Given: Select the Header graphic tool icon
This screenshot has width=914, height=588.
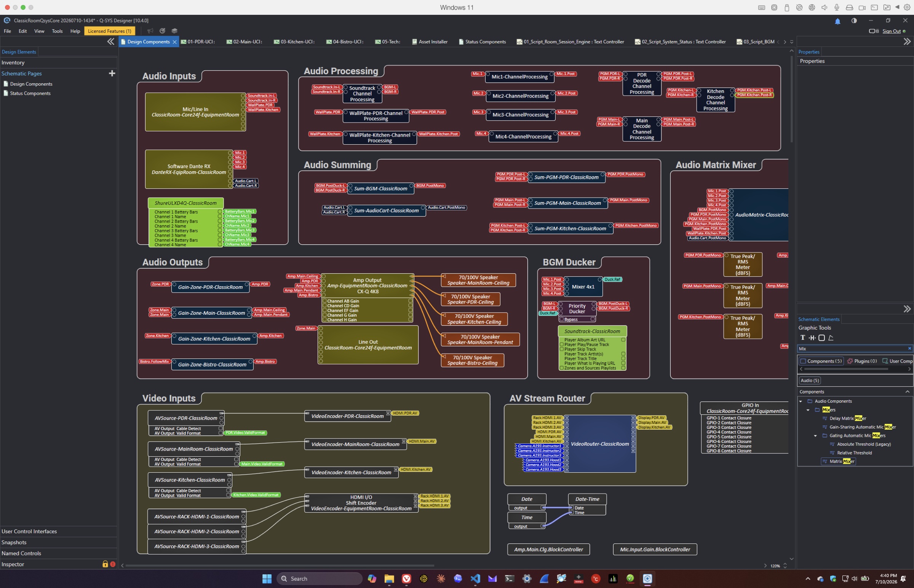Looking at the screenshot, I should click(x=812, y=338).
